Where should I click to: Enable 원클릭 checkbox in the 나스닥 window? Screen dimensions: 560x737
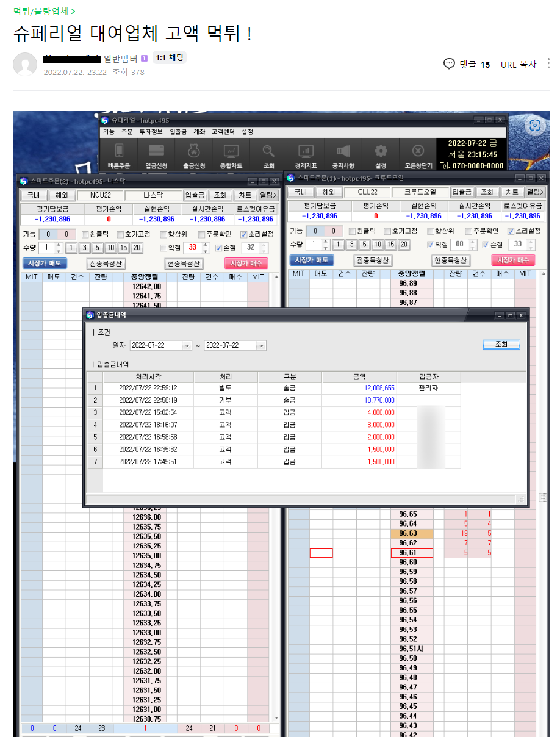coord(85,234)
